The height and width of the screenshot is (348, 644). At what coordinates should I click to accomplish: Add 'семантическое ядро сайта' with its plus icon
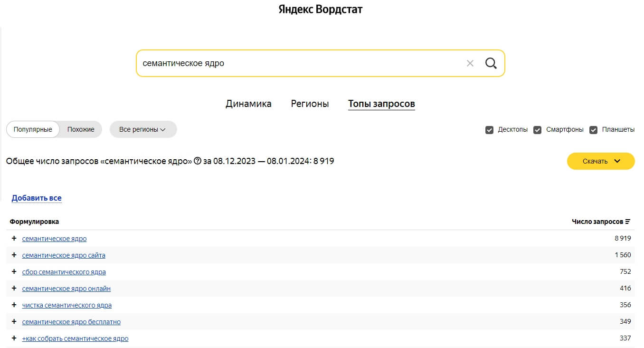[14, 255]
